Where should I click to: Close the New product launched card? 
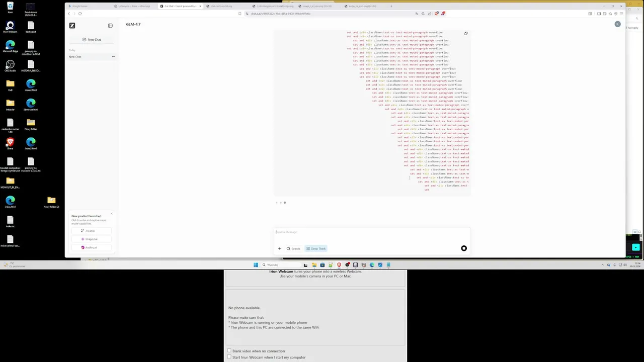pyautogui.click(x=111, y=214)
